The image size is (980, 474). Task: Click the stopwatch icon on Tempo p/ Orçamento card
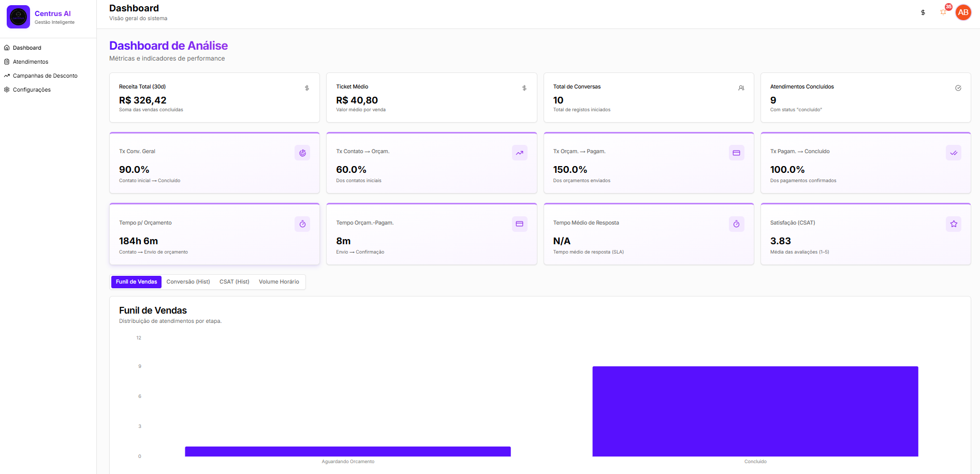(x=302, y=224)
